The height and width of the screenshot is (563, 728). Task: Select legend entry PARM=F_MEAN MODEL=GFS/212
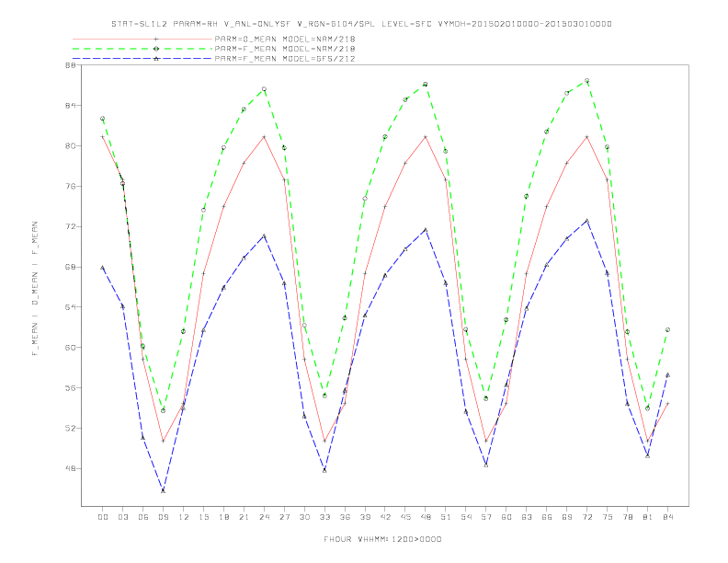(285, 59)
